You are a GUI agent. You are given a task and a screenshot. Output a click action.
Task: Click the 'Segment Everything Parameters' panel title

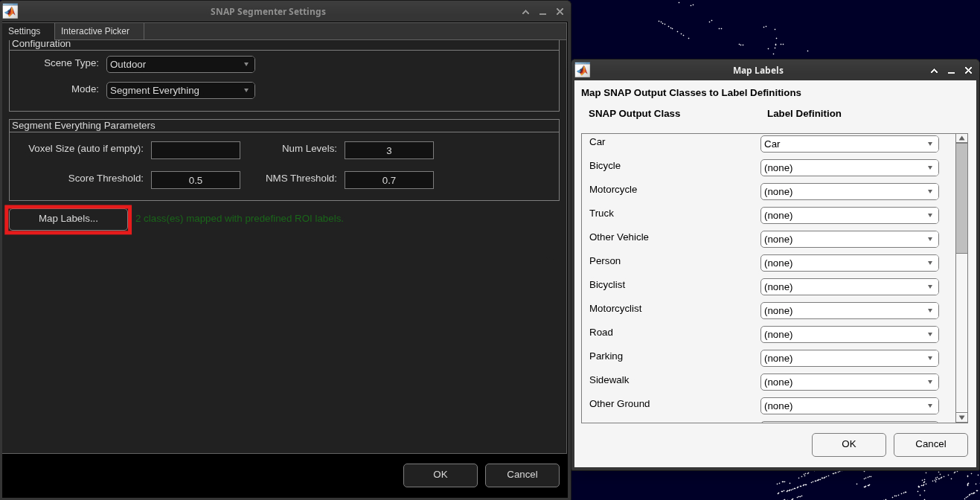(x=83, y=126)
